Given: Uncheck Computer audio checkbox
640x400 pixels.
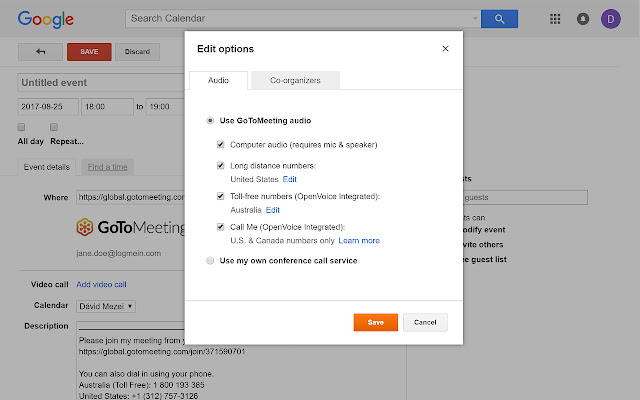Looking at the screenshot, I should tap(220, 145).
